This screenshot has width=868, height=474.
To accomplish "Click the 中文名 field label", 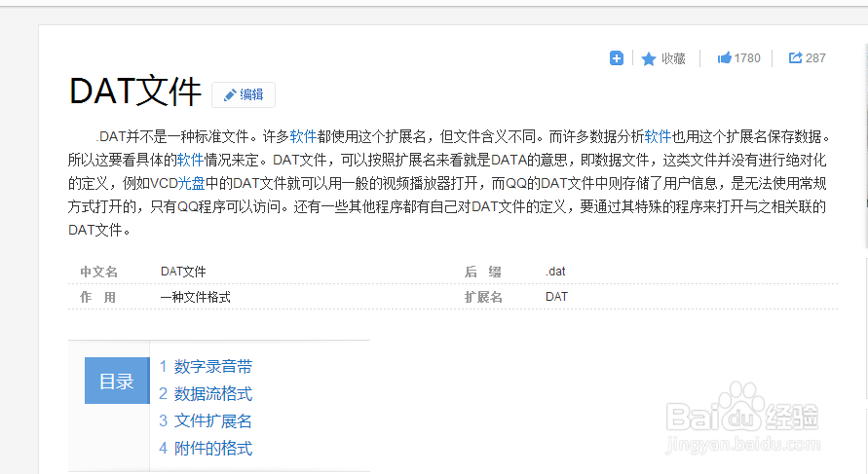I will tap(98, 272).
